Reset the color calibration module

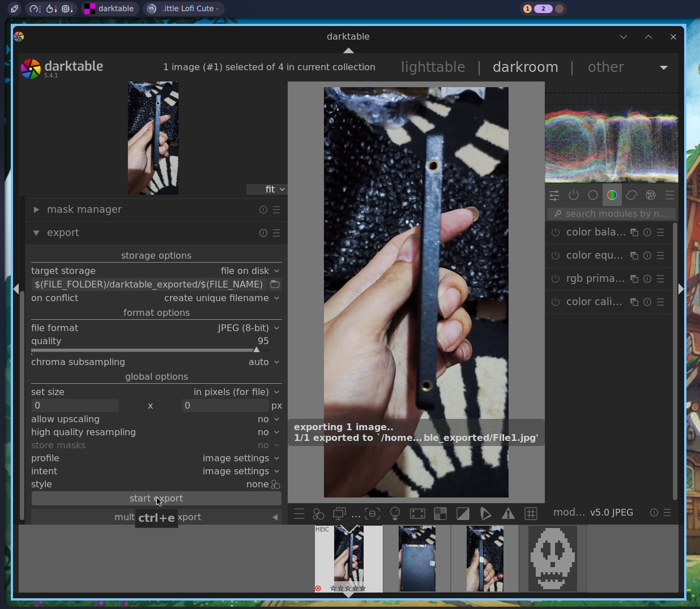coord(647,302)
